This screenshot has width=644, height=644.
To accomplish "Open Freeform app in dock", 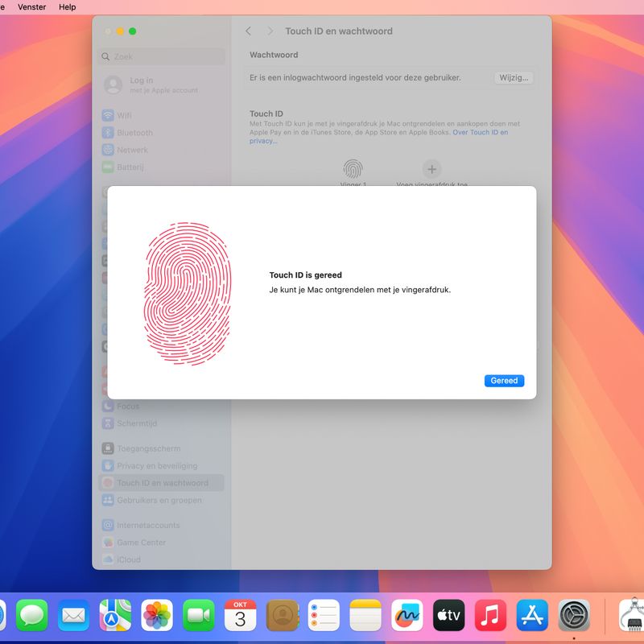I will pyautogui.click(x=407, y=616).
